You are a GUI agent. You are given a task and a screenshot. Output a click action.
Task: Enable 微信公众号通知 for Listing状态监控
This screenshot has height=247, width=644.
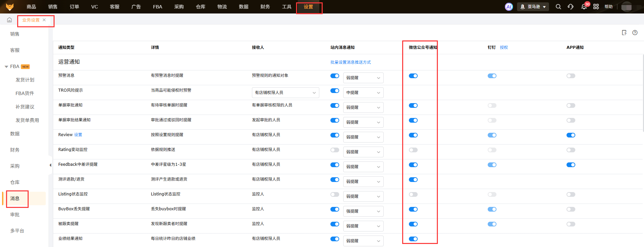tap(413, 194)
